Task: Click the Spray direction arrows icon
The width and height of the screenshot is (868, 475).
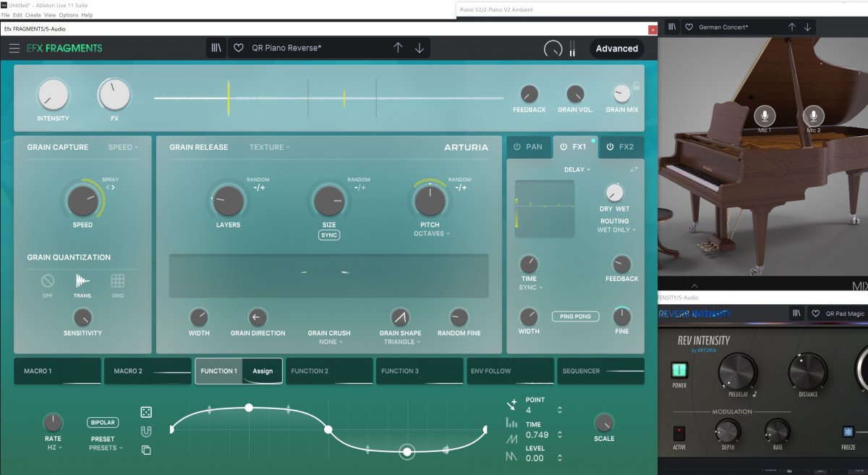Action: point(110,187)
